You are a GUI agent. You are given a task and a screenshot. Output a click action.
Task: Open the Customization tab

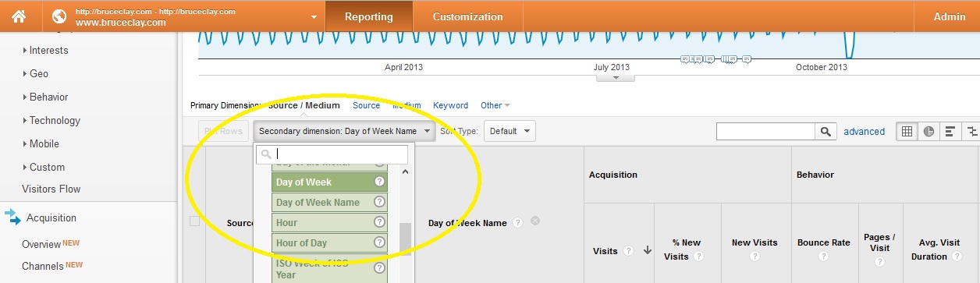point(467,16)
